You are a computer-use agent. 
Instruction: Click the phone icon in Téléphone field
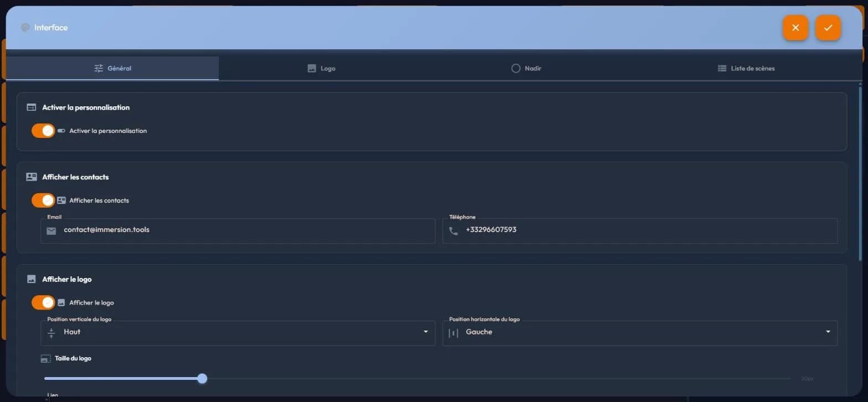click(x=453, y=231)
